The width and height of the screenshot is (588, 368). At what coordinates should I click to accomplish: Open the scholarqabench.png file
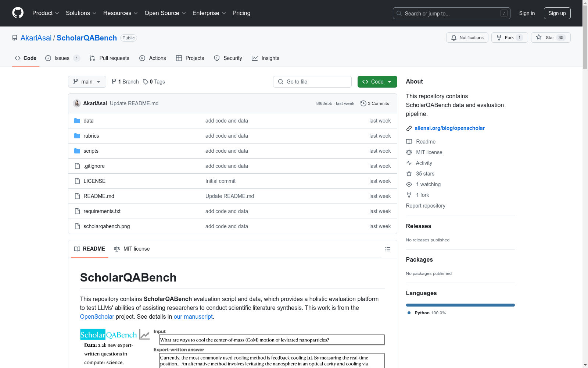coord(107,226)
